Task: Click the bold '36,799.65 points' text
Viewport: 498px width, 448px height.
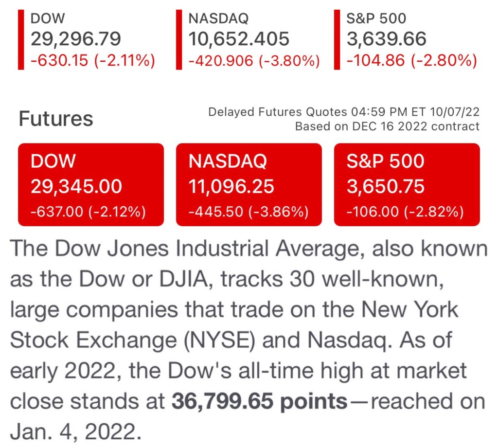Action: [259, 402]
